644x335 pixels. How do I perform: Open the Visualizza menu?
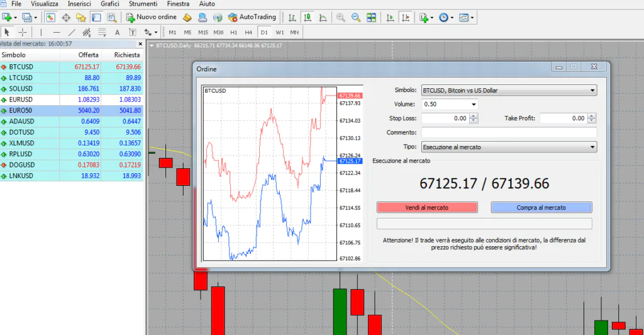(45, 4)
